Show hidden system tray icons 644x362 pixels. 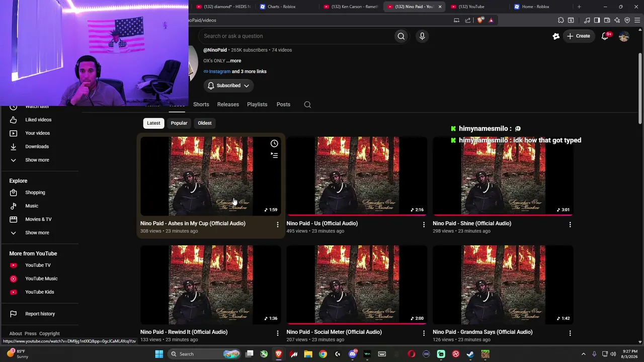click(x=584, y=354)
